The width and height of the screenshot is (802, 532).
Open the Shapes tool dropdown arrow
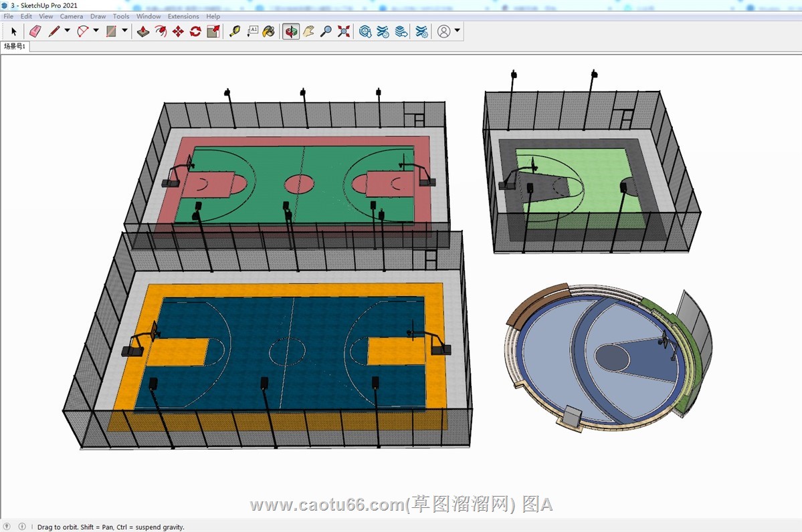click(124, 31)
